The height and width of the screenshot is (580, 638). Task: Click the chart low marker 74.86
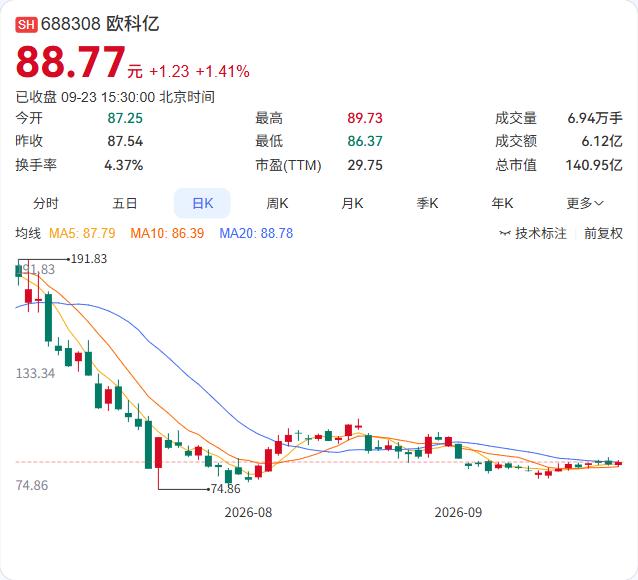pyautogui.click(x=225, y=488)
